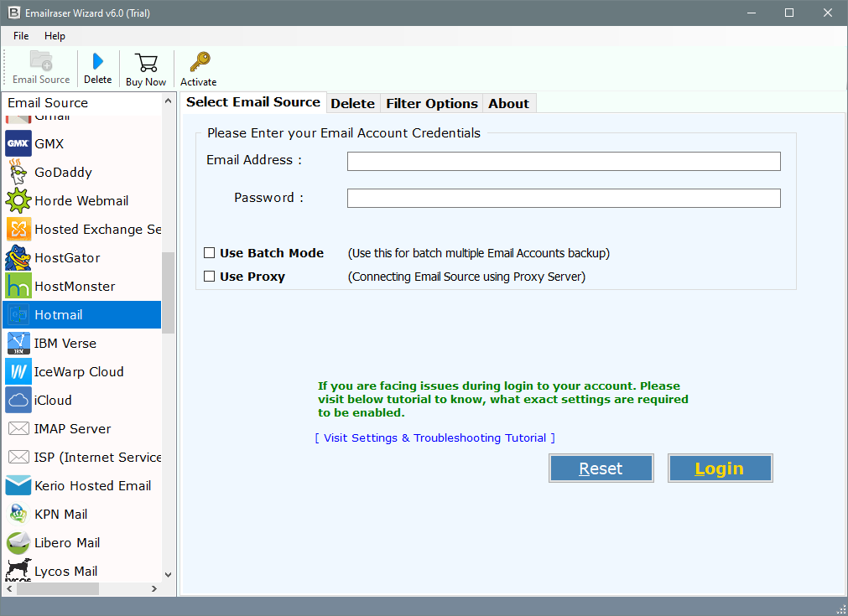Select the ISP envelope icon
Viewport: 848px width, 616px height.
pyautogui.click(x=18, y=457)
